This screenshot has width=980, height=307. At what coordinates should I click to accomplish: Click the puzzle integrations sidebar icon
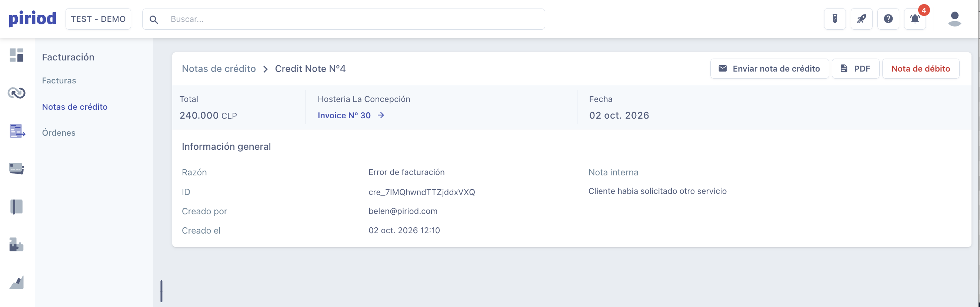16,245
